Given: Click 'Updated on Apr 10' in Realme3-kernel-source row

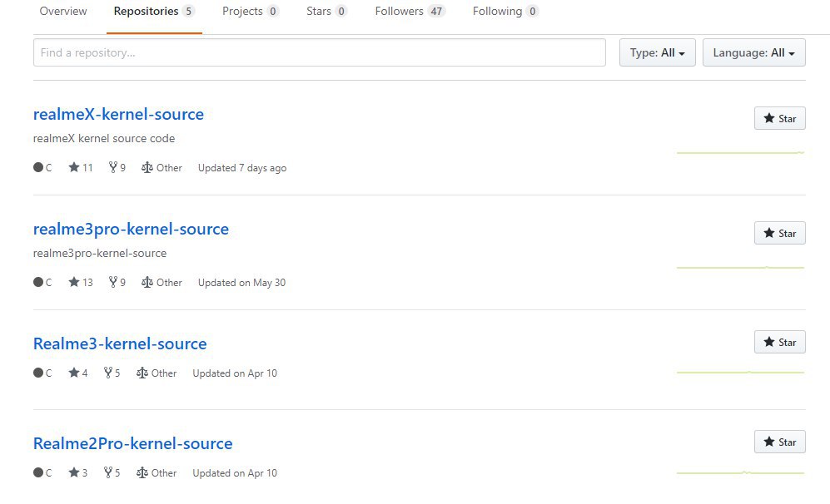Looking at the screenshot, I should [235, 373].
